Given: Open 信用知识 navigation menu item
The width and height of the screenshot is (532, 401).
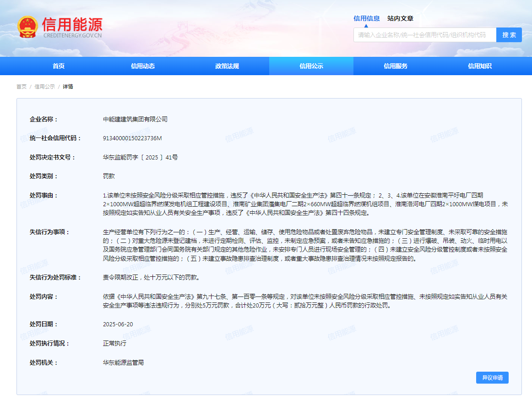Looking at the screenshot, I should [x=480, y=66].
